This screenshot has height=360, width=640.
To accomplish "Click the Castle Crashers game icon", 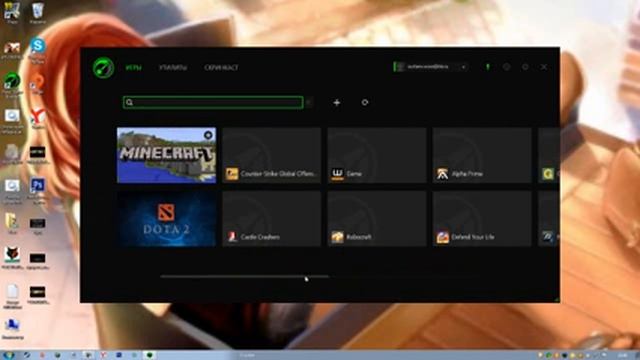I will pos(232,237).
